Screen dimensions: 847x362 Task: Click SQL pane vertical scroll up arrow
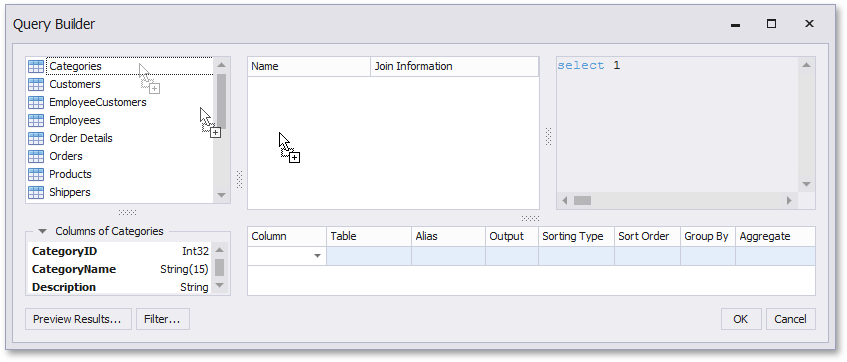click(806, 65)
